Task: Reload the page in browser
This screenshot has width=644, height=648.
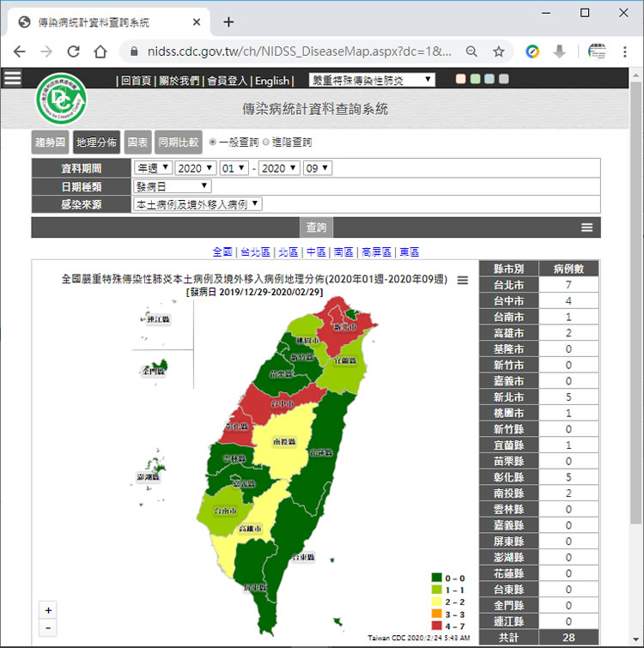Action: (73, 51)
